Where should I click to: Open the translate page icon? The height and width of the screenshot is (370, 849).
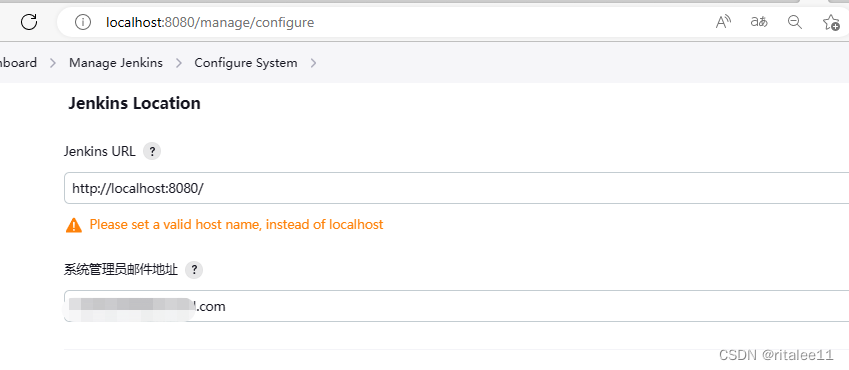[759, 22]
